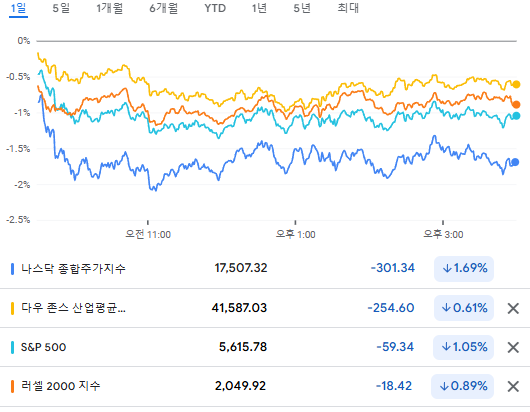530x412 pixels.
Task: Click the -1% y-axis label
Action: tap(22, 113)
